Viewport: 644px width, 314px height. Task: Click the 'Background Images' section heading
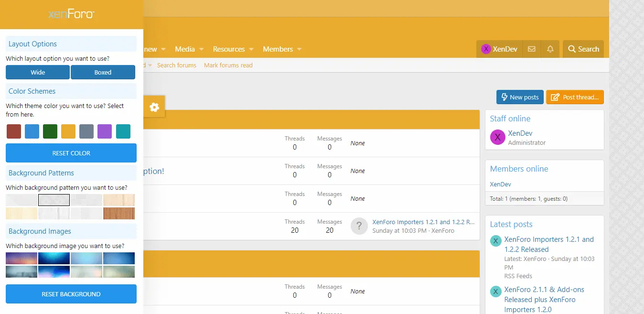pyautogui.click(x=40, y=231)
